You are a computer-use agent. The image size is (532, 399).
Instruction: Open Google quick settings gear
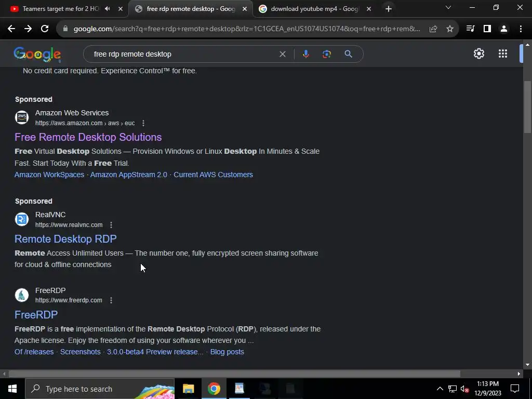(x=478, y=54)
